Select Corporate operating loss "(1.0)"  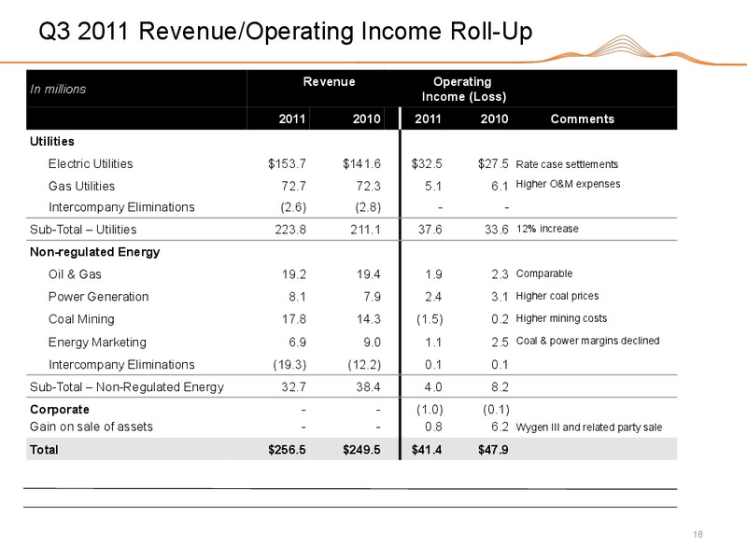pos(430,410)
